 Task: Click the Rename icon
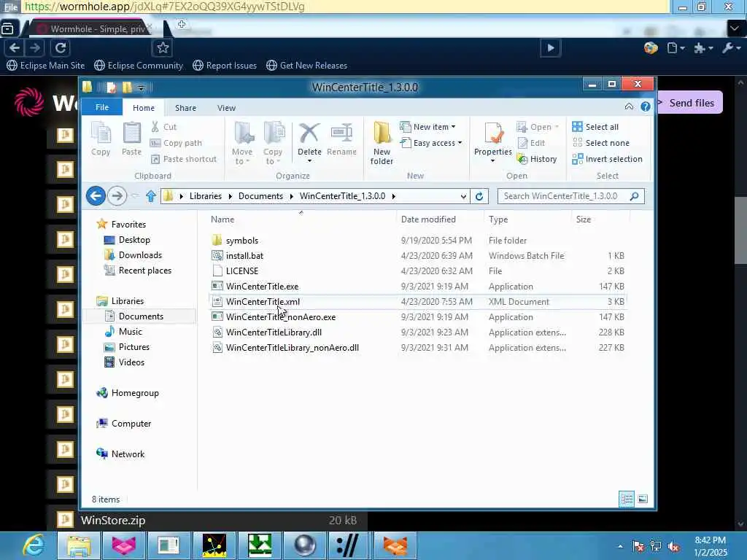341,139
